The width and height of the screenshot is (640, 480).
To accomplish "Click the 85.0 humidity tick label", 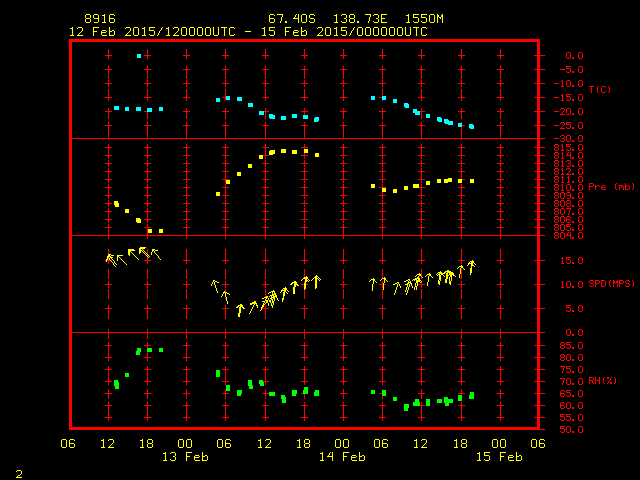I will click(571, 346).
